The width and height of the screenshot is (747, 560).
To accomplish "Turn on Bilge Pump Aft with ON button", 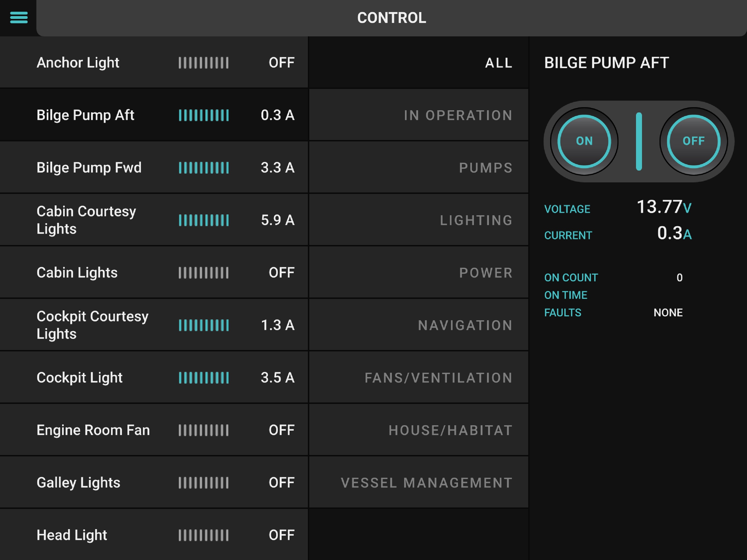I will (x=584, y=141).
